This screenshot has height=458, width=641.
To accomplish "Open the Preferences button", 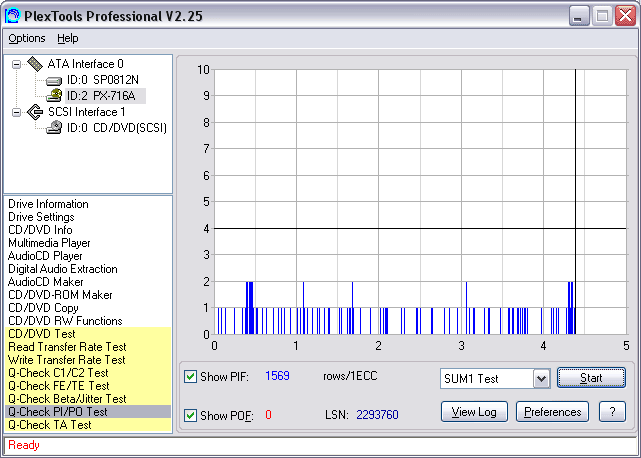I will pos(552,412).
